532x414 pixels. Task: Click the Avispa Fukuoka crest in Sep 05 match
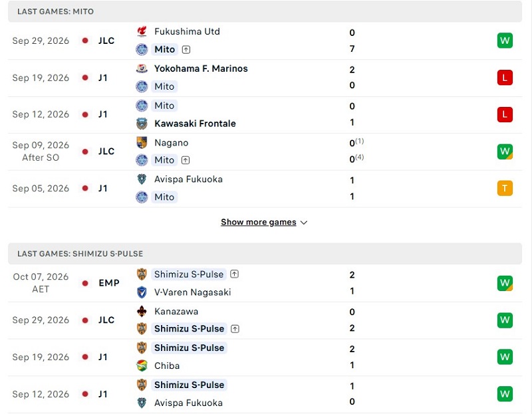coord(142,179)
